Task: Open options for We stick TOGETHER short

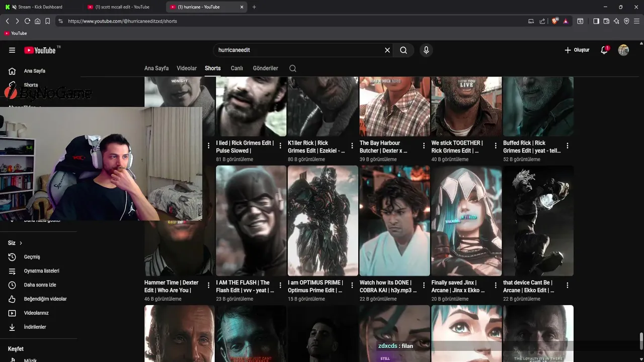Action: click(496, 146)
